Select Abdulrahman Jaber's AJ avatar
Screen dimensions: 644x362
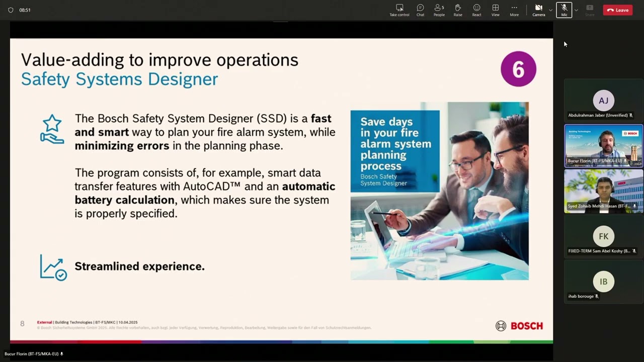click(x=604, y=101)
